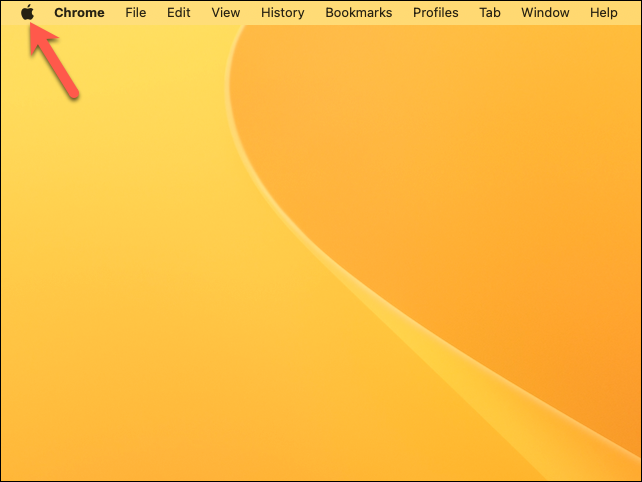Open the Edit menu

tap(179, 13)
